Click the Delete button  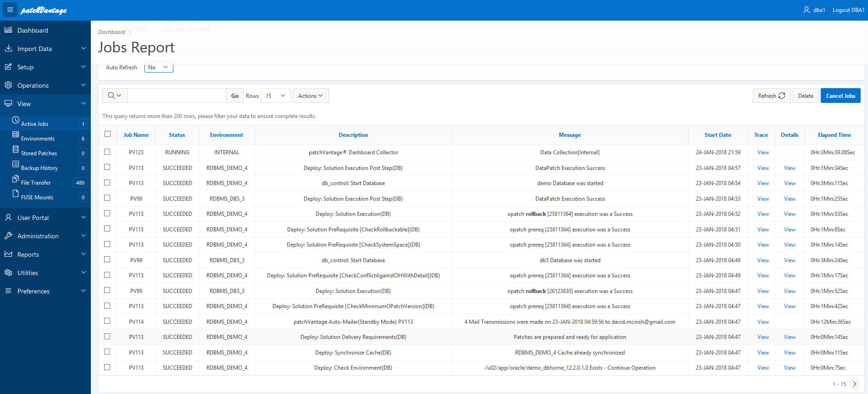806,96
